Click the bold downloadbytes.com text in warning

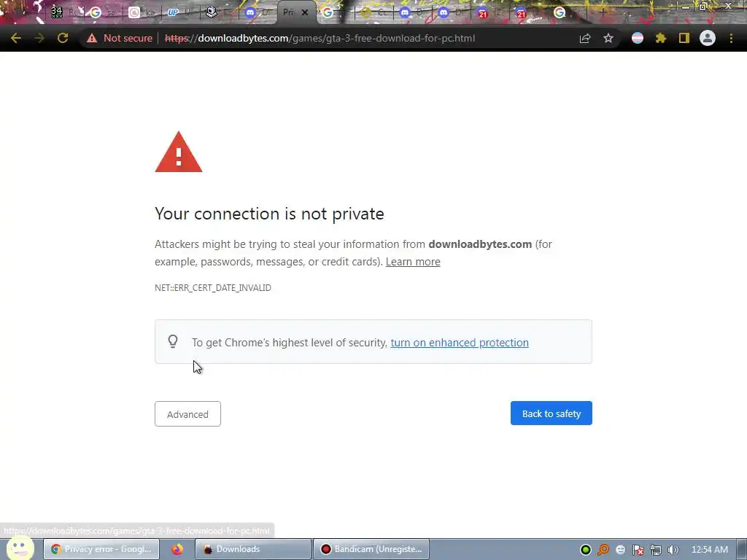pos(480,244)
